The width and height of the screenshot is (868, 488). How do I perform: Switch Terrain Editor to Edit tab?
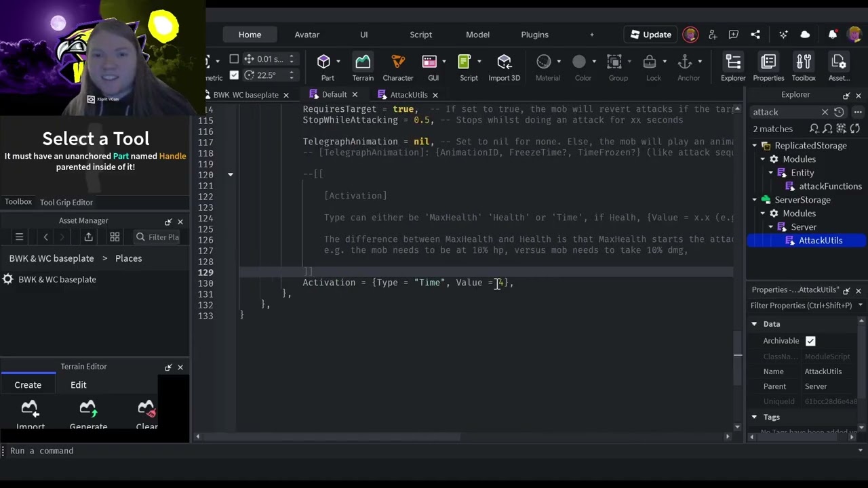tap(79, 385)
